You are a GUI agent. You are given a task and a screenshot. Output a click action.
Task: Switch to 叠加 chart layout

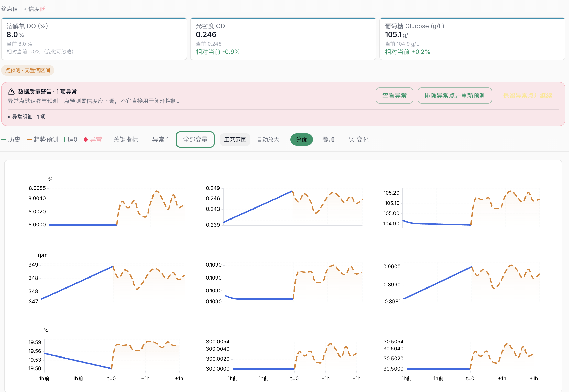[328, 140]
